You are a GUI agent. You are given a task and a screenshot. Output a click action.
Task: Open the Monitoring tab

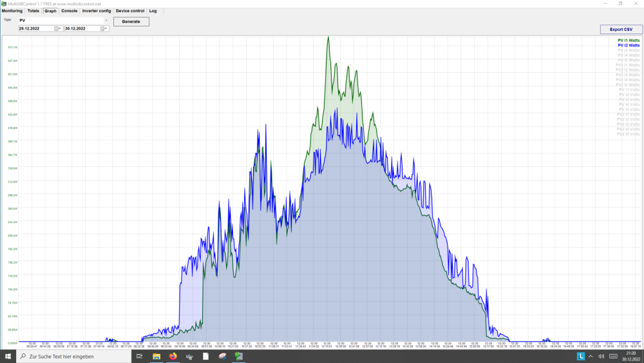(x=12, y=11)
